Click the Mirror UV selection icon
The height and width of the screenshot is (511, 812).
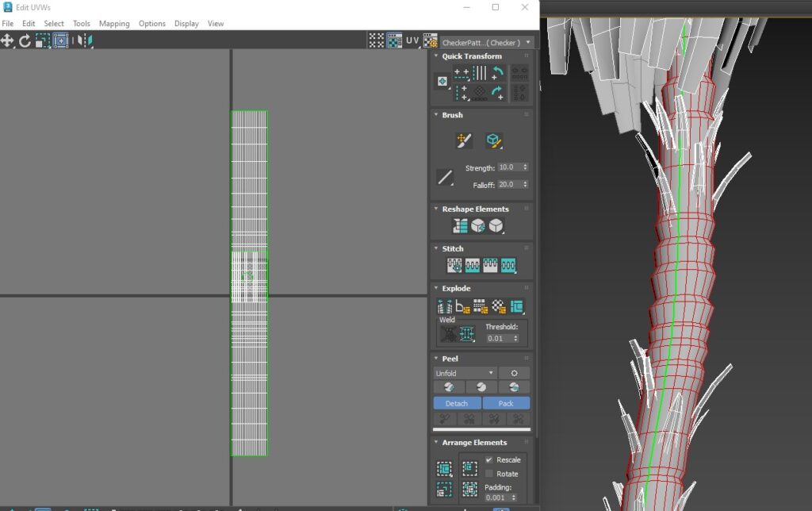point(85,40)
